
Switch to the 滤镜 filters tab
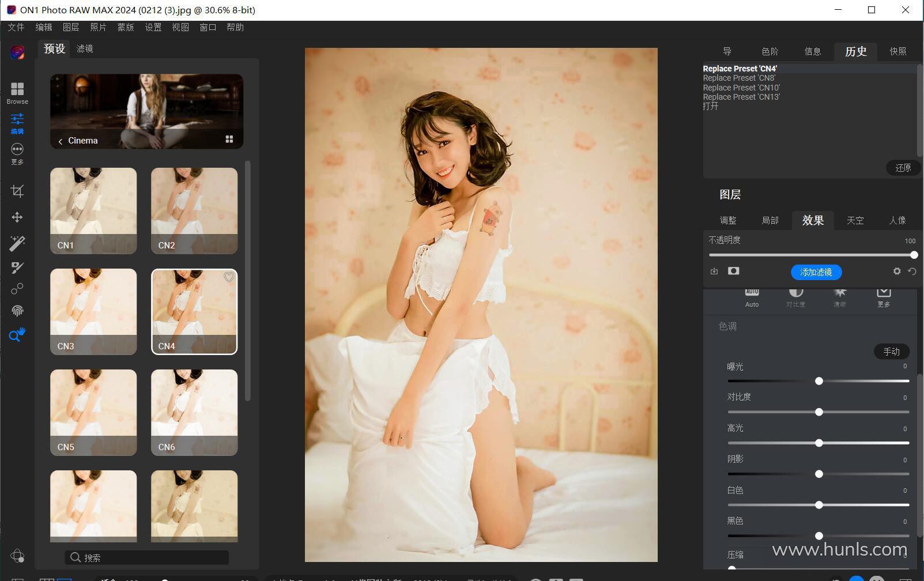[85, 48]
